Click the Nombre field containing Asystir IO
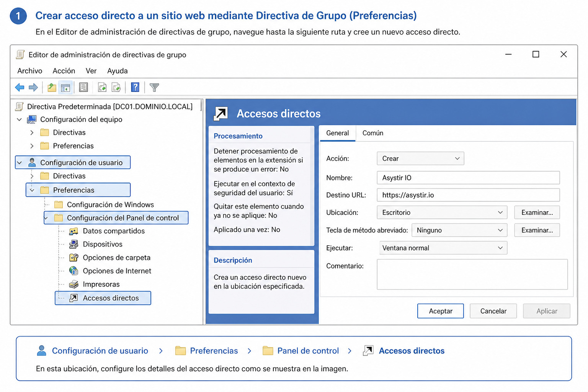The height and width of the screenshot is (392, 588). click(468, 178)
